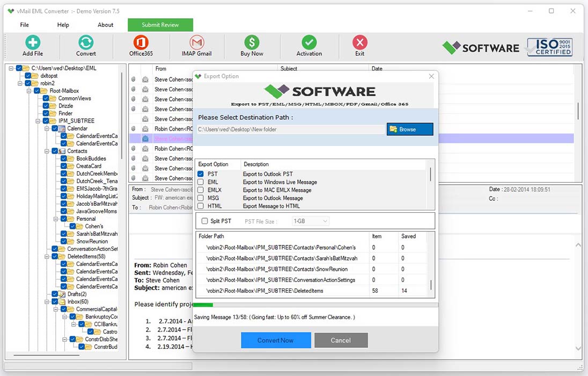Screen dimensions: 588x376
Task: Click the Drafts(2) folder icon
Action: pos(62,294)
